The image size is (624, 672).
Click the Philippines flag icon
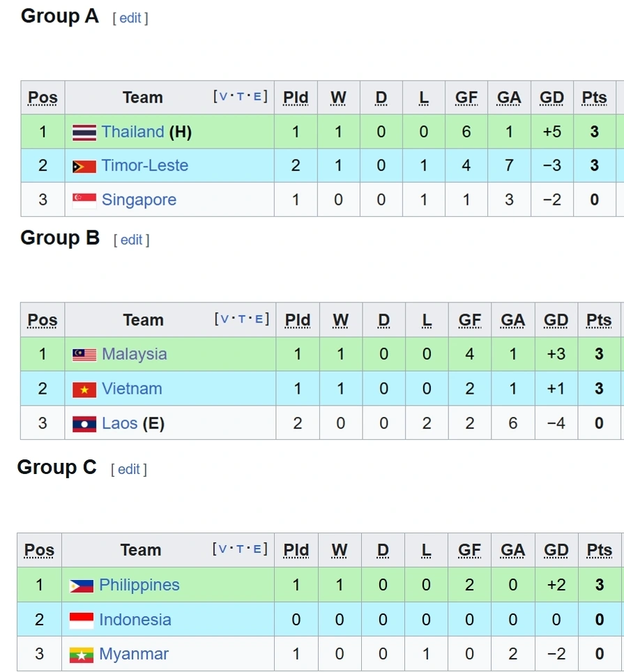[82, 586]
